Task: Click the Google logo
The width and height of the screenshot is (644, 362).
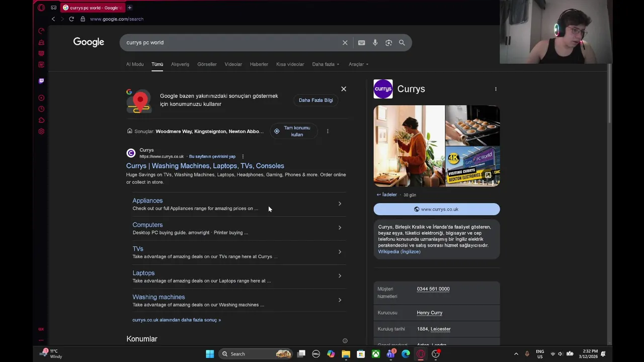Action: pos(89,42)
